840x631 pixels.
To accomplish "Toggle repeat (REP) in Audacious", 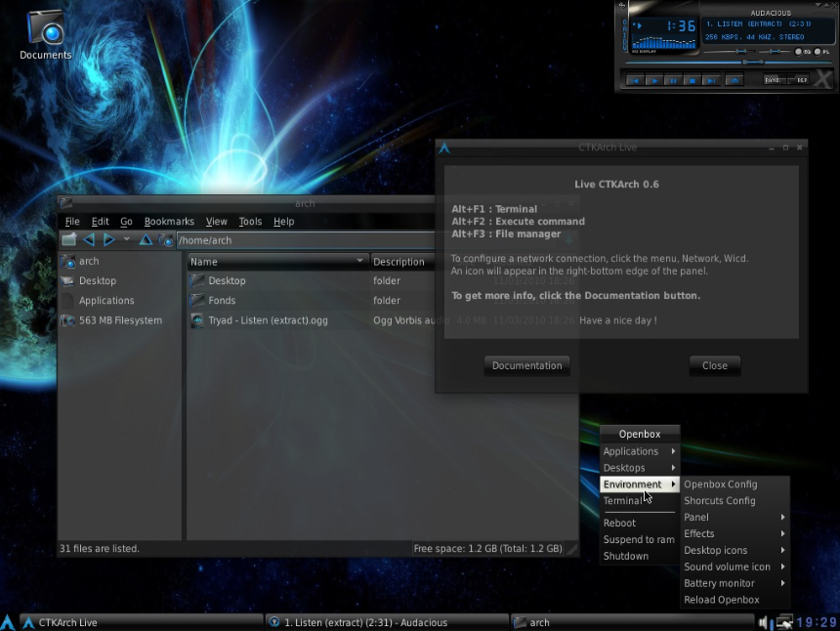I will (800, 80).
